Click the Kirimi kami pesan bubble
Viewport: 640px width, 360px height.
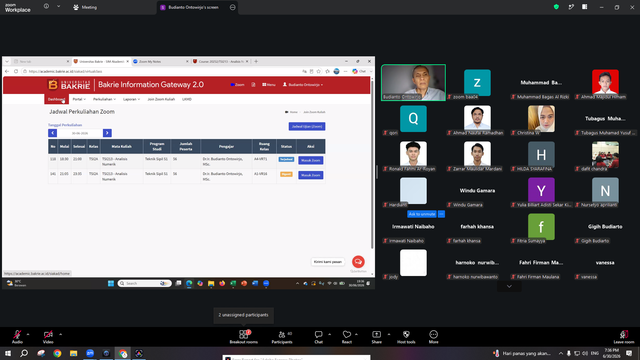[x=328, y=262]
